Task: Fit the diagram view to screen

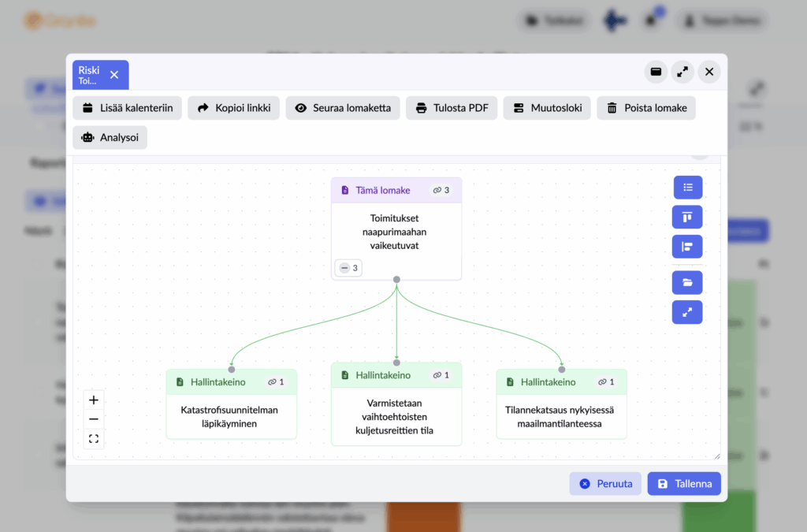Action: [94, 439]
